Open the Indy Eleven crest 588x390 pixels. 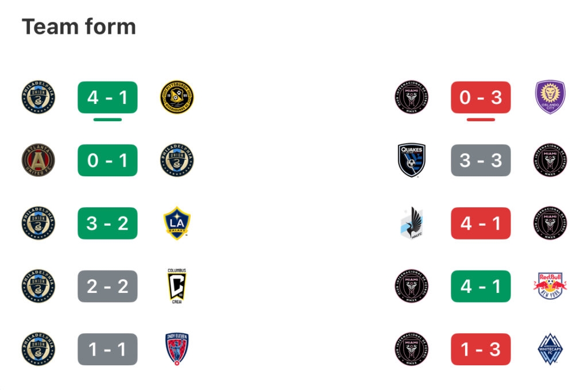pyautogui.click(x=177, y=349)
